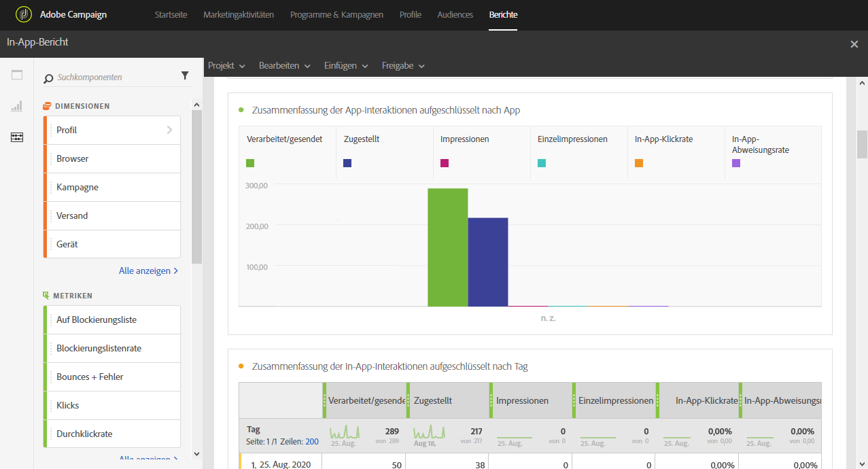Click Alle anzeigen link under Dimensionen
The width and height of the screenshot is (868, 469).
149,271
